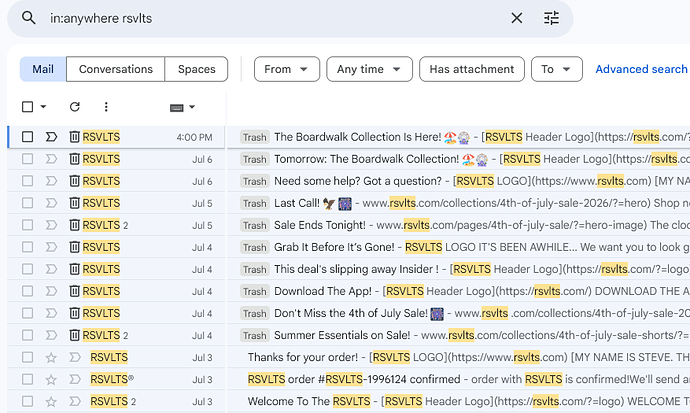Image resolution: width=690 pixels, height=413 pixels.
Task: Click trash icon on 'The Boardwalk Collection Is Here!' row
Action: click(74, 137)
